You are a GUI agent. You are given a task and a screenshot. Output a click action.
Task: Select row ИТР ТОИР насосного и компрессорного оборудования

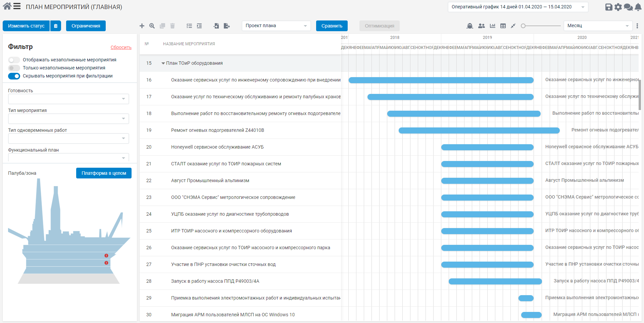coord(240,231)
